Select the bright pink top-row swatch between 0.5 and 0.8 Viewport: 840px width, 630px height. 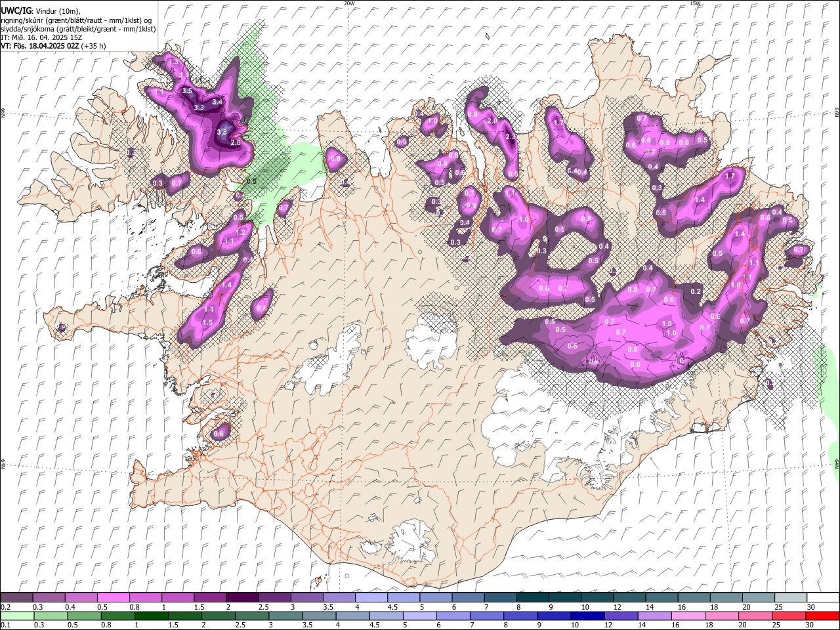[x=114, y=598]
